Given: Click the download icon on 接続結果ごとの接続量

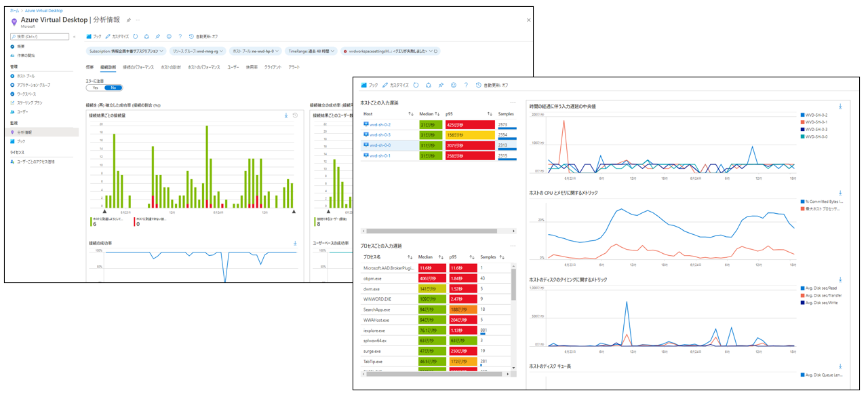Looking at the screenshot, I should click(x=286, y=115).
